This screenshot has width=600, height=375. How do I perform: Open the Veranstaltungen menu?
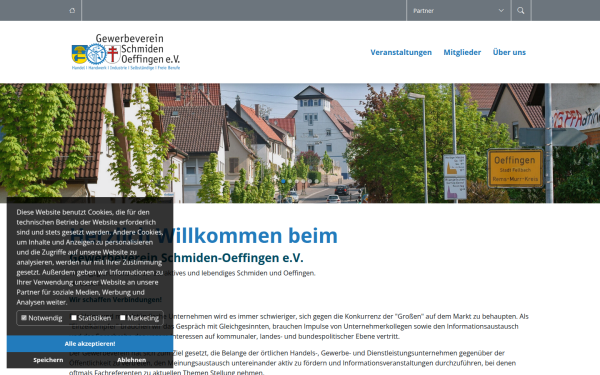click(x=401, y=52)
